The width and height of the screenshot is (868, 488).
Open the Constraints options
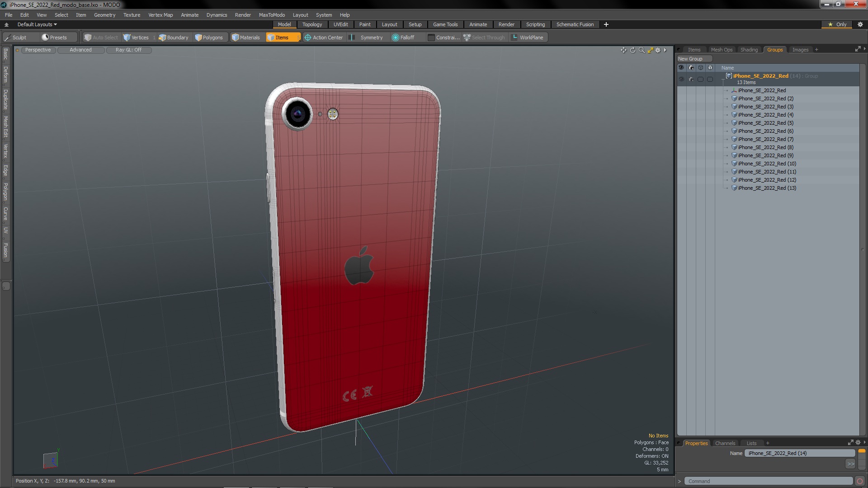point(443,38)
